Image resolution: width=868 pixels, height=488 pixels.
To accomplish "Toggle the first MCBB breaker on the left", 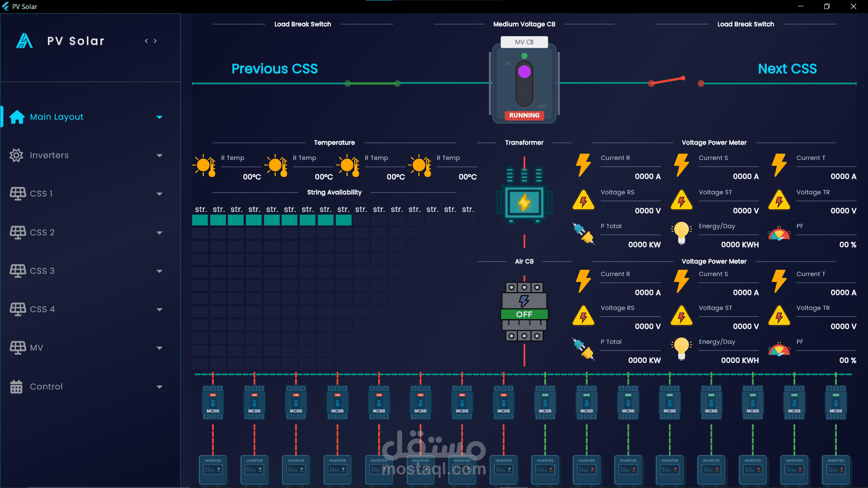I will point(213,402).
